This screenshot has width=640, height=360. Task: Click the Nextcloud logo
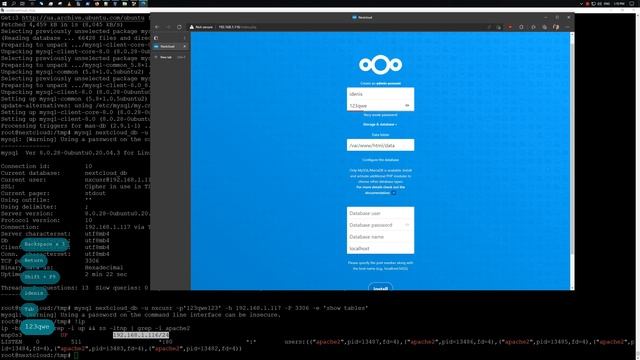click(x=380, y=64)
